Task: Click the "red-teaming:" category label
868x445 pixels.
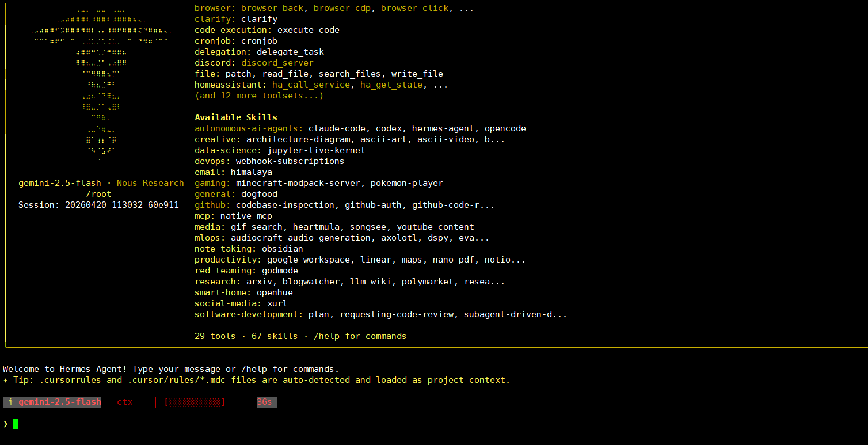Action: tap(225, 271)
